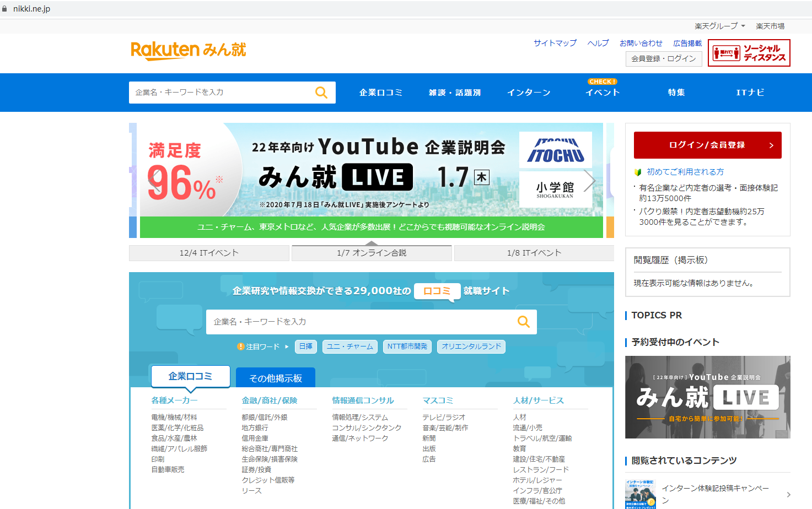This screenshot has height=509, width=812.
Task: Open the Rakuten みん就 logo homepage
Action: (188, 50)
